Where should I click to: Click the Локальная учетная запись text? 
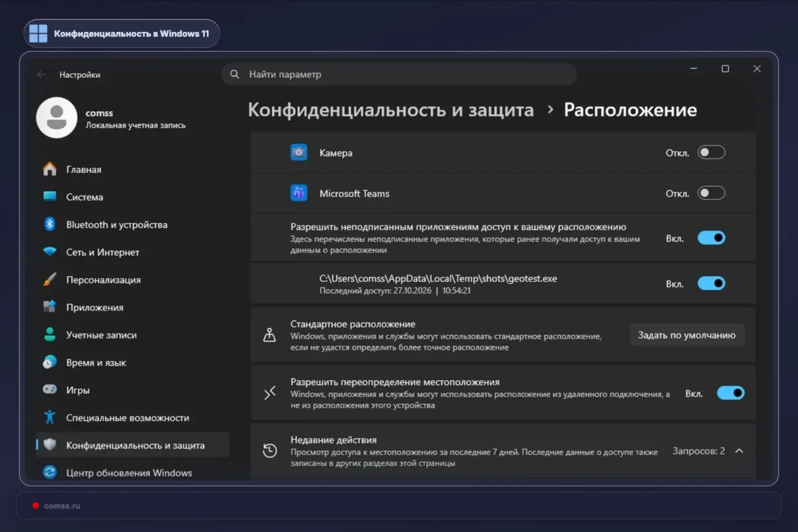136,125
